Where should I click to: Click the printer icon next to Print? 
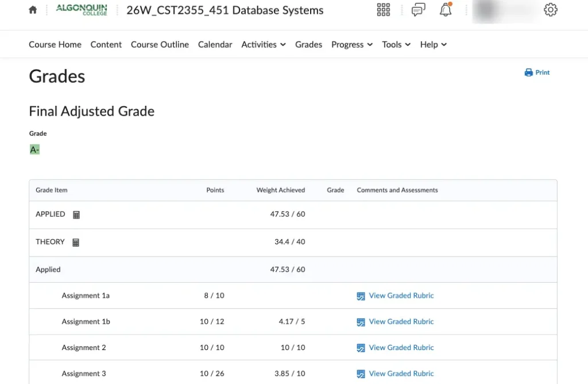(528, 72)
